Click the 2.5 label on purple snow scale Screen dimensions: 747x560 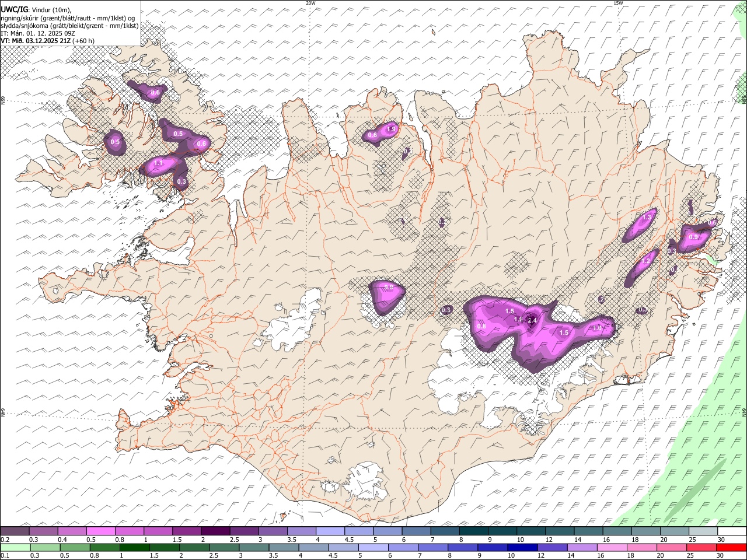point(234,540)
